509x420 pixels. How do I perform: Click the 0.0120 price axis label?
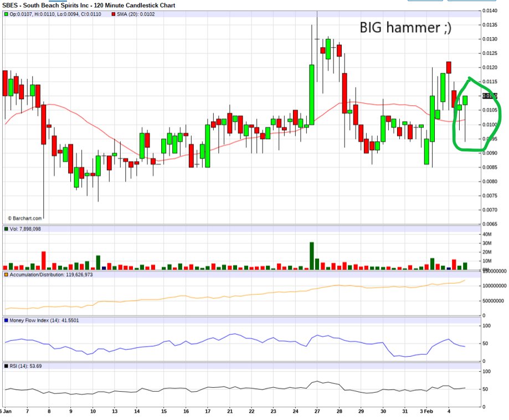(x=490, y=68)
